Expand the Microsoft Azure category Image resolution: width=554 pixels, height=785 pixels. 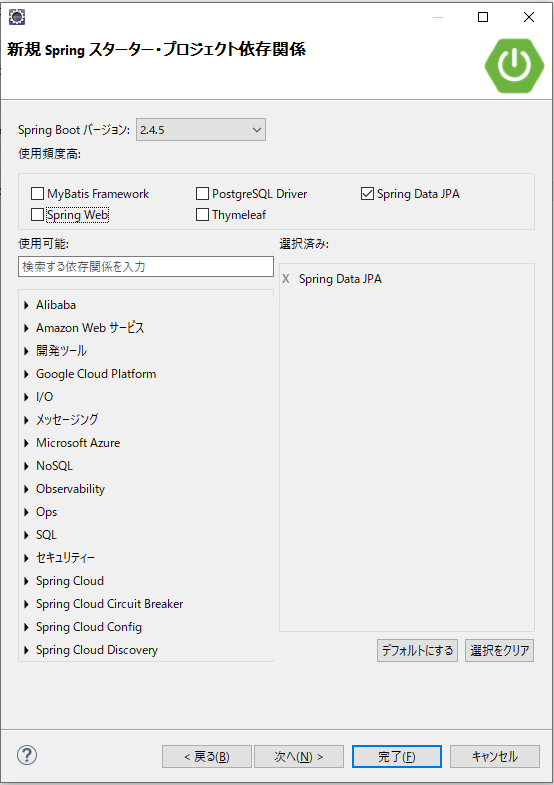tap(27, 443)
